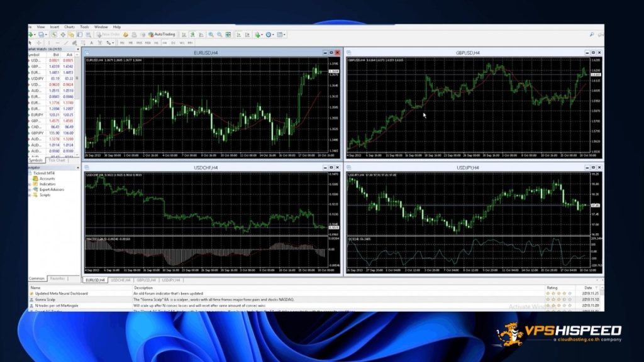This screenshot has width=644, height=362.
Task: Switch timeframe to H4
Action: (164, 43)
